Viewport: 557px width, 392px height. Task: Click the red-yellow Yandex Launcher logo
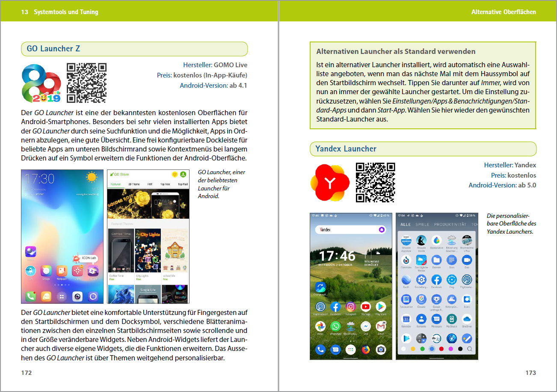329,182
